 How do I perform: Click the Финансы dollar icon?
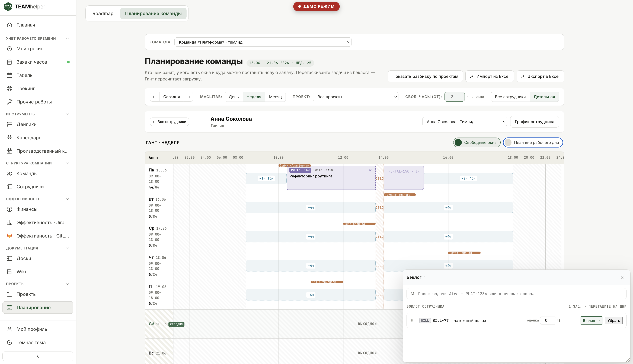coord(9,209)
